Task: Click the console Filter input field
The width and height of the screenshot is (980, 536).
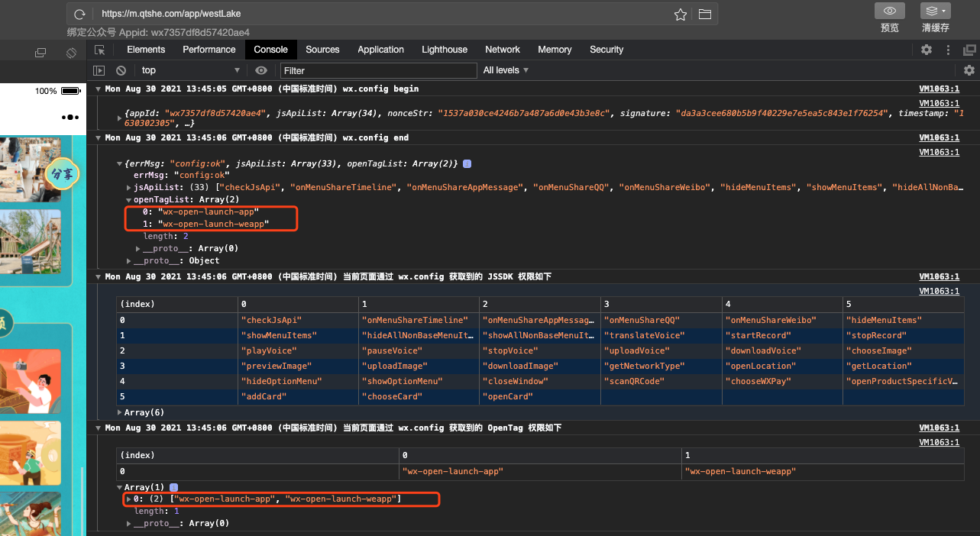Action: (379, 70)
